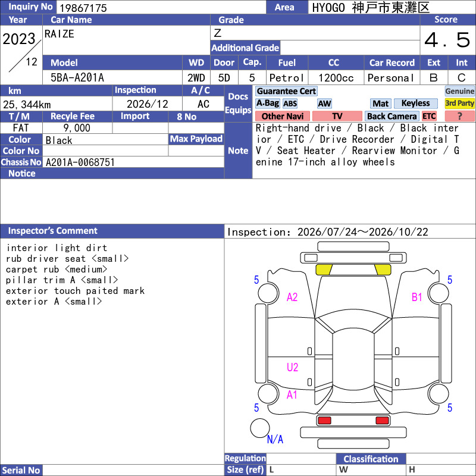This screenshot has width=476, height=476.
Task: Click the area value HYOGO
Action: (328, 8)
